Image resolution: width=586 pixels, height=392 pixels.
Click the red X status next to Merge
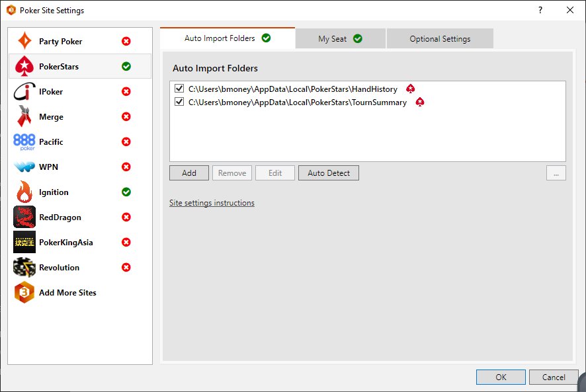[126, 116]
